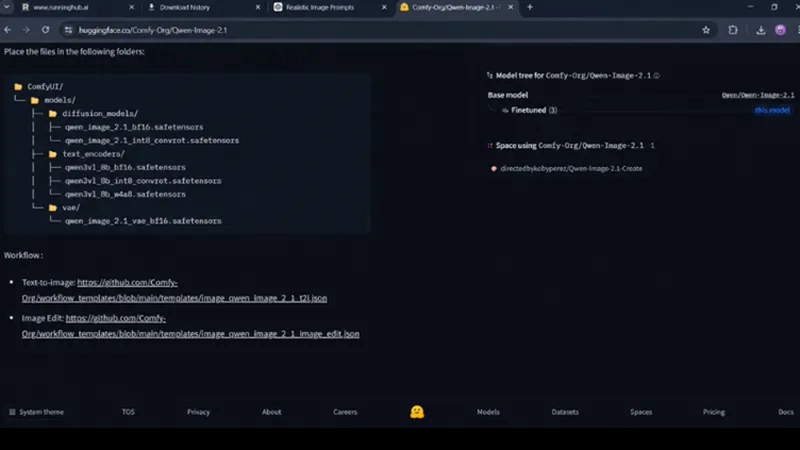Click 'Place the files in the following folders' text
This screenshot has width=800, height=450.
74,52
